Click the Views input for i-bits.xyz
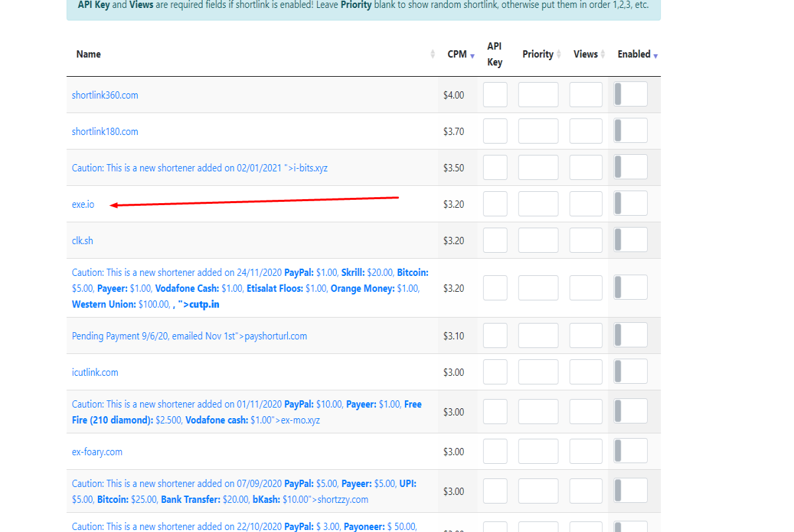 586,167
